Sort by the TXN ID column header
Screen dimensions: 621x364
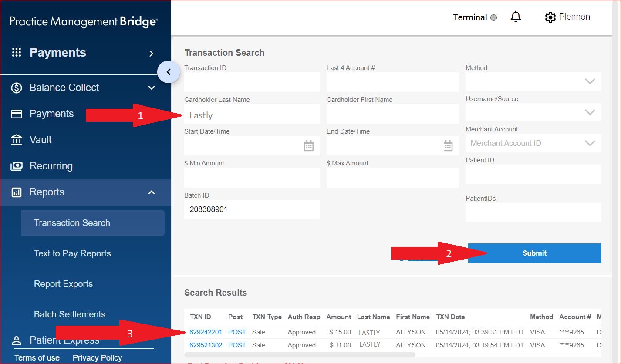click(200, 317)
